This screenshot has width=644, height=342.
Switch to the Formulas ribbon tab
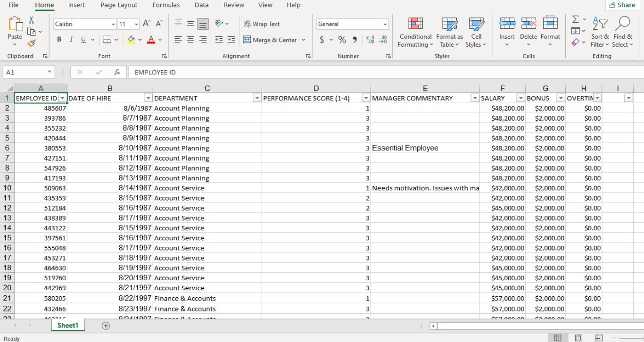[166, 5]
